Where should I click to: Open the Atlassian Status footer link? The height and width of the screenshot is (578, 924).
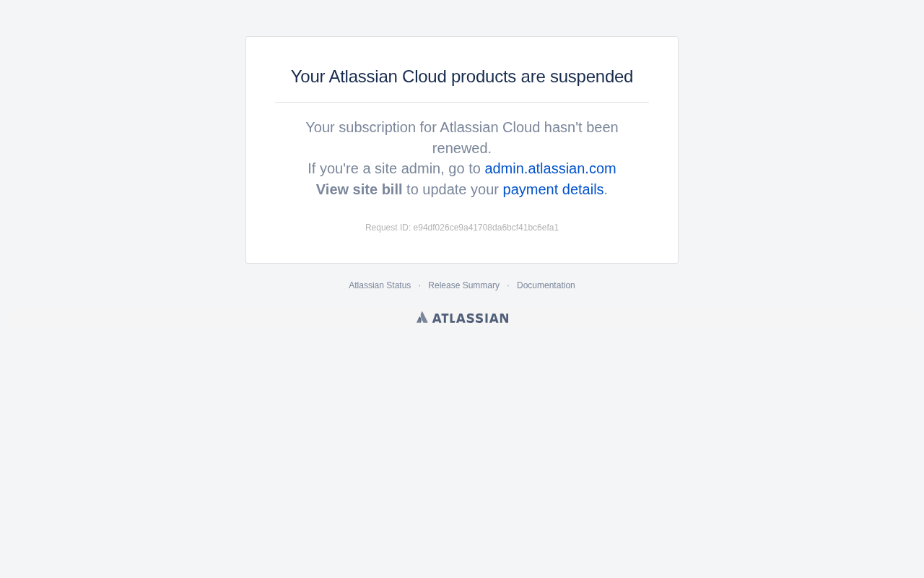[380, 285]
